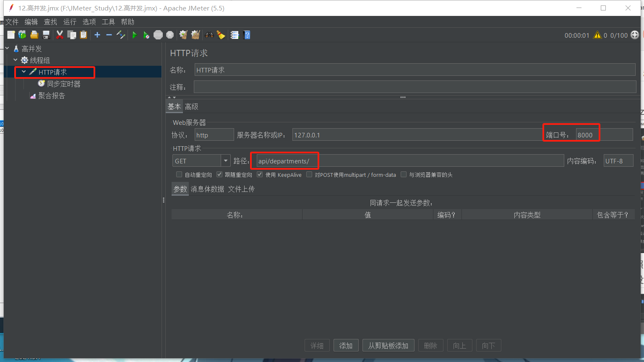644x362 pixels.
Task: Switch to the 消息体数据 tab
Action: click(207, 189)
